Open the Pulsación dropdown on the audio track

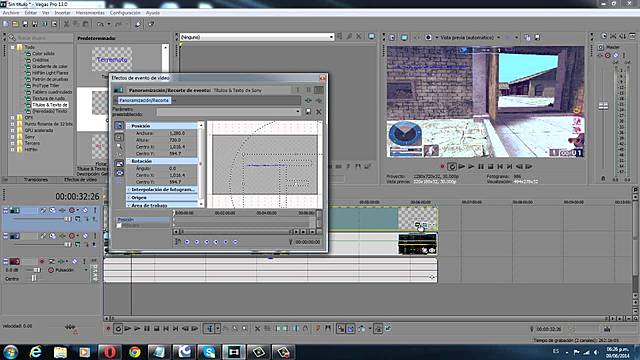pyautogui.click(x=86, y=270)
